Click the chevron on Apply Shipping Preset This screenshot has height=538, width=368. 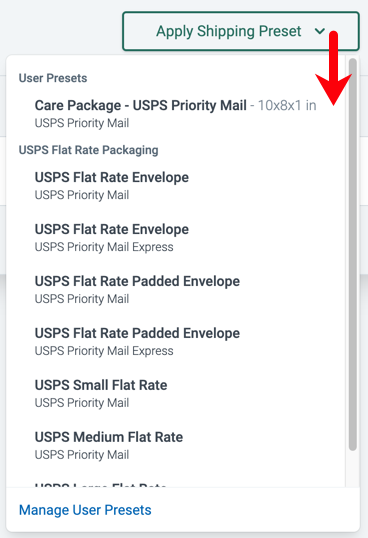coord(320,31)
